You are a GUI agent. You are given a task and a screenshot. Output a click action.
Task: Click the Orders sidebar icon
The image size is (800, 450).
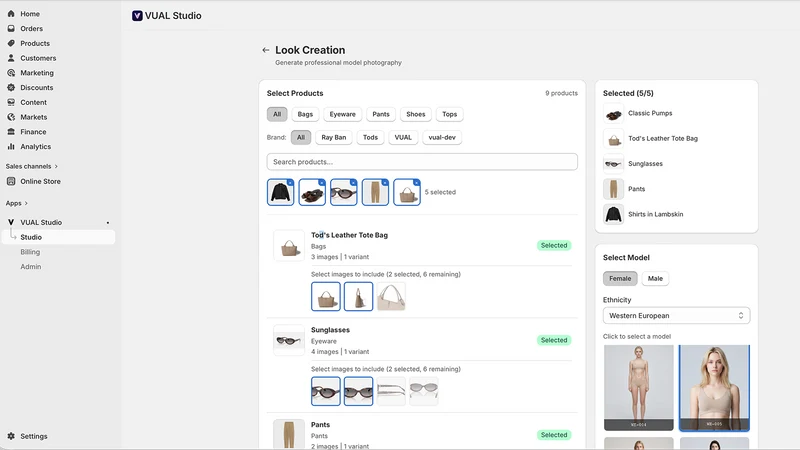click(11, 29)
